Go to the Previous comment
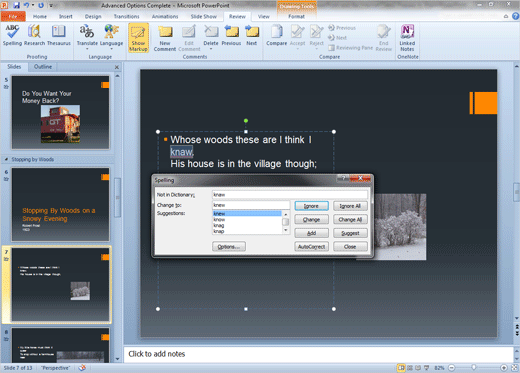 tap(231, 35)
